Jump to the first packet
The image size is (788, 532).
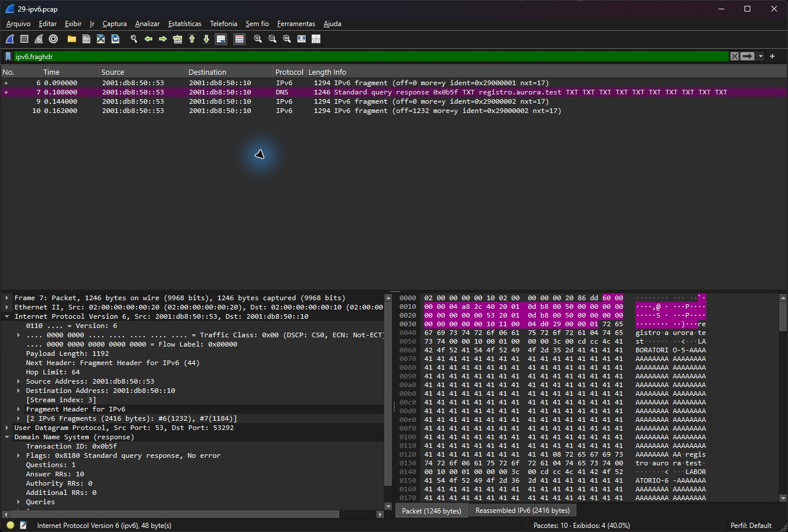coord(192,39)
